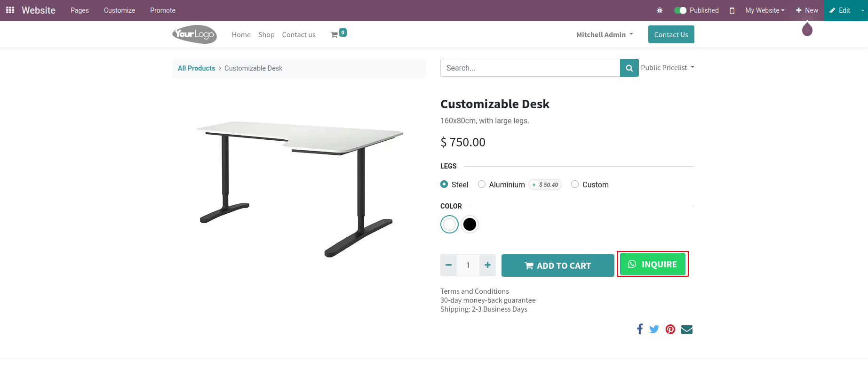Open the Customize menu
This screenshot has height=370, width=868.
[119, 10]
